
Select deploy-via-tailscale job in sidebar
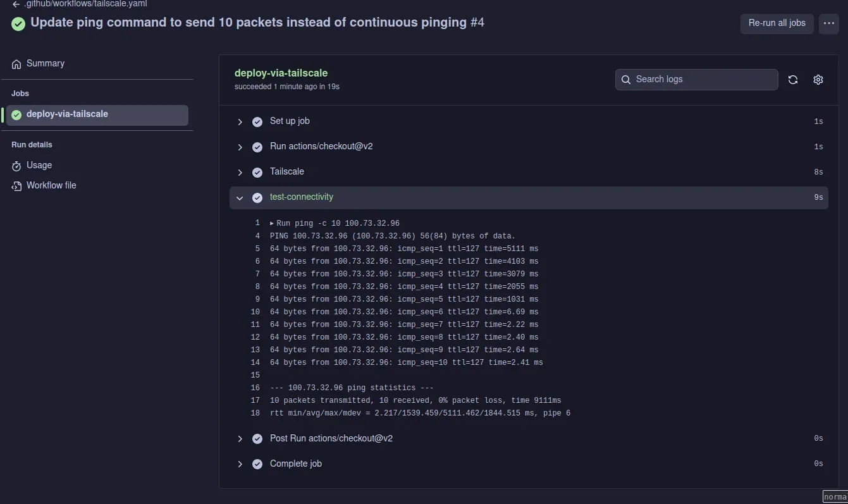67,114
